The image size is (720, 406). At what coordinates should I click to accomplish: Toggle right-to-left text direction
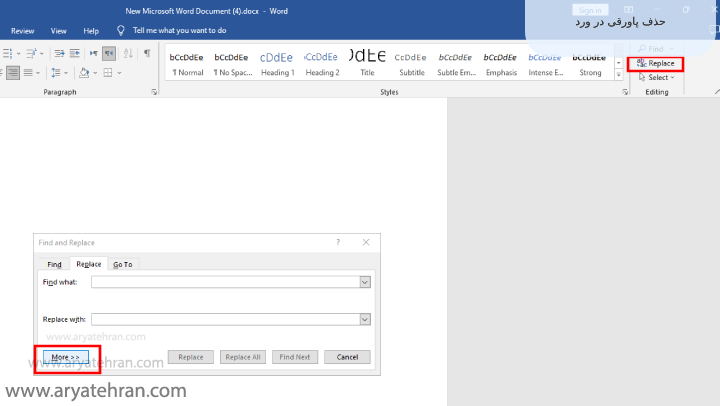coord(109,53)
